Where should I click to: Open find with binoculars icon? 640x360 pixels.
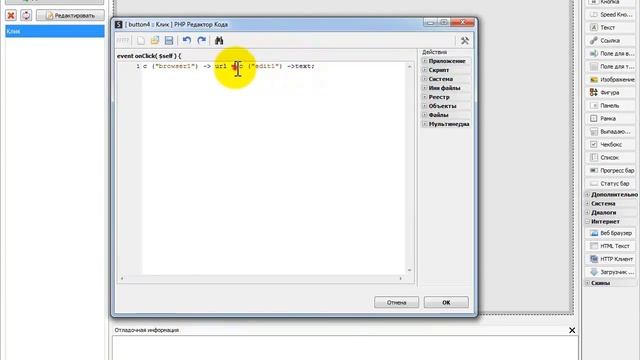(x=219, y=40)
